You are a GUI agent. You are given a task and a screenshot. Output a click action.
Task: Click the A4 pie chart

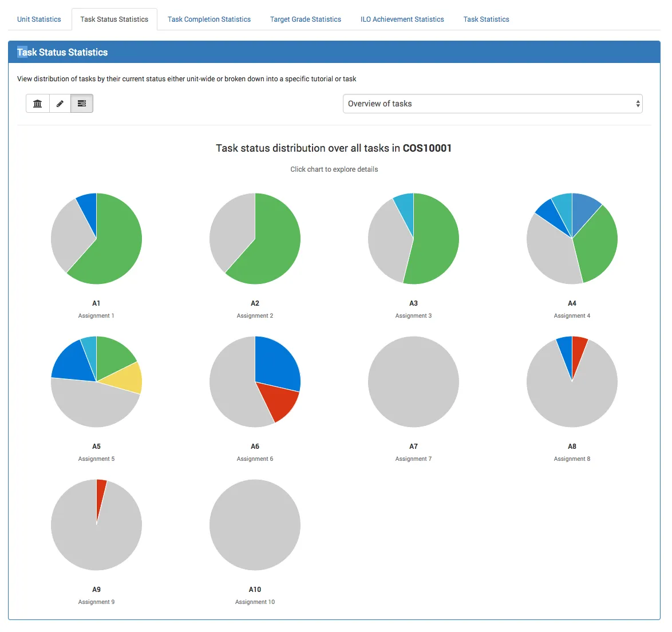click(572, 238)
